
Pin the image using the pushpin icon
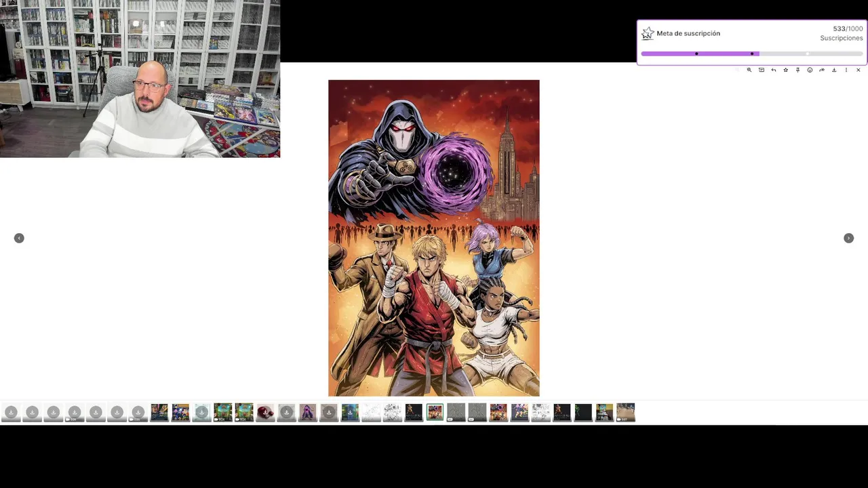click(x=797, y=70)
